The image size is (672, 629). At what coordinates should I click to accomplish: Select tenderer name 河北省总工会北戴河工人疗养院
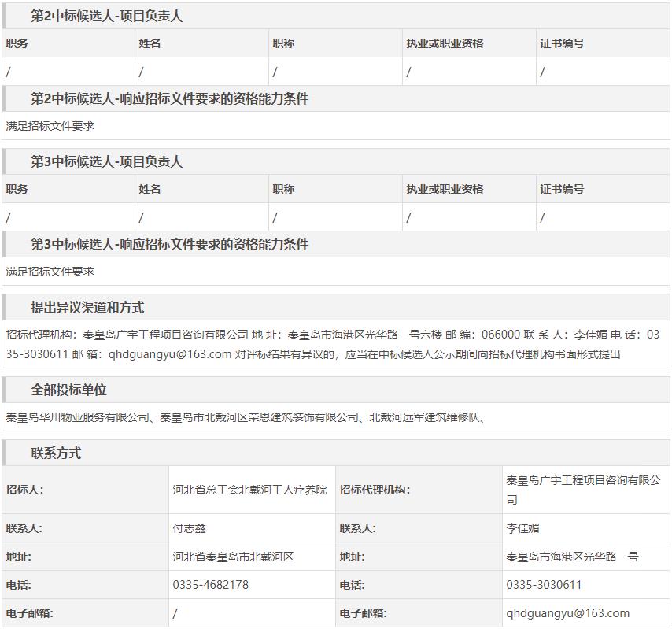coord(249,490)
